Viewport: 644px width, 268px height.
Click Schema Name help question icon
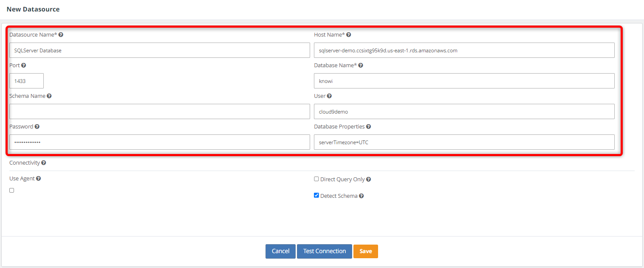tap(49, 96)
